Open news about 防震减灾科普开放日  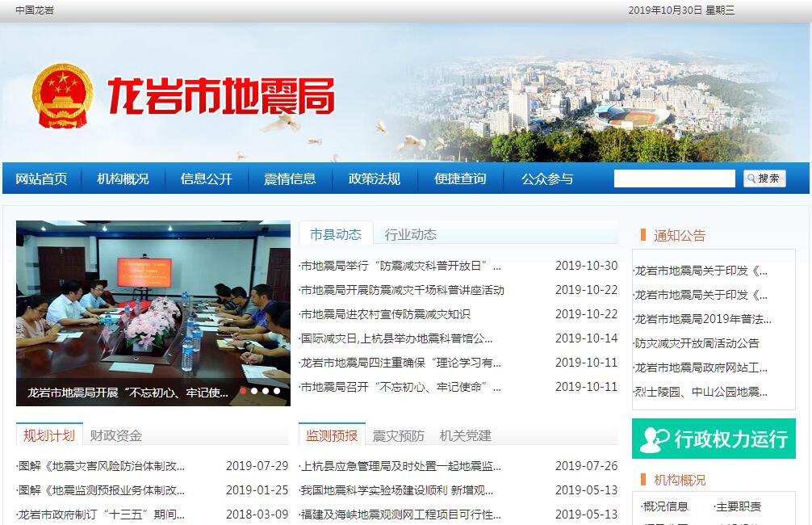[401, 266]
